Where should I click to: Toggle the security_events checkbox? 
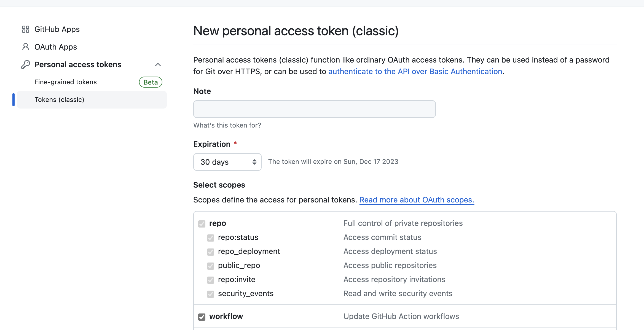211,294
